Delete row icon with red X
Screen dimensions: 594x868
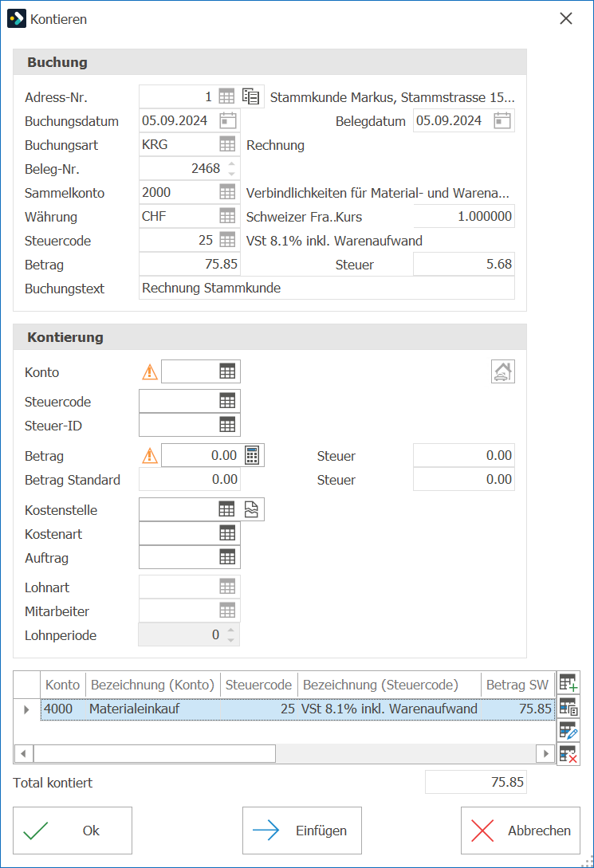[x=568, y=754]
